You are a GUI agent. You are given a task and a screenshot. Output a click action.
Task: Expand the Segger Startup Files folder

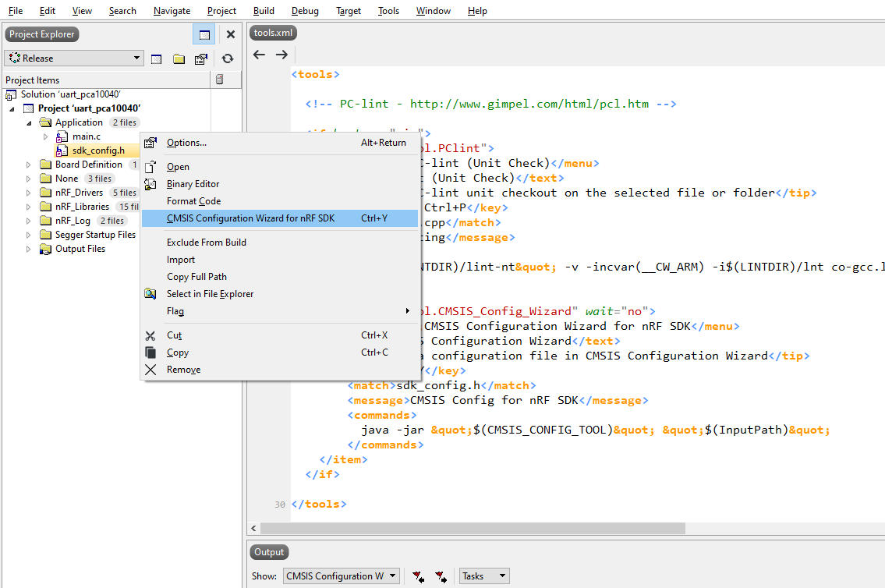pyautogui.click(x=29, y=235)
